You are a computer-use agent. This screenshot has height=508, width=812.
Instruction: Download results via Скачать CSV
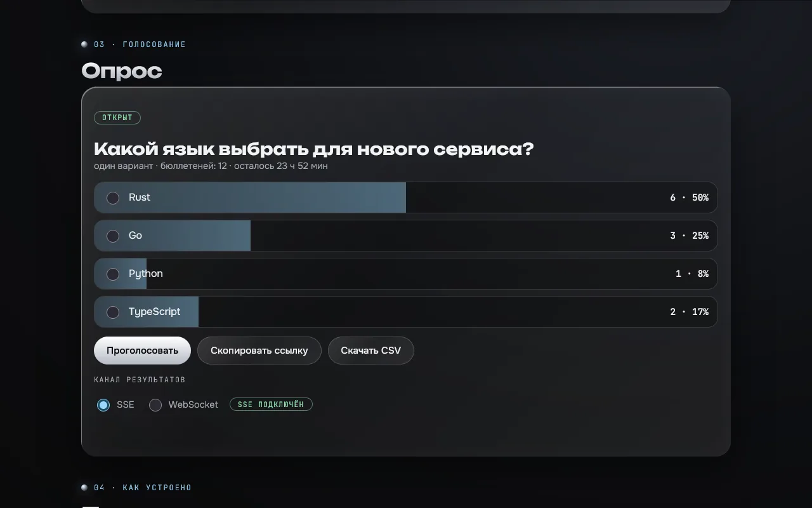[371, 351]
